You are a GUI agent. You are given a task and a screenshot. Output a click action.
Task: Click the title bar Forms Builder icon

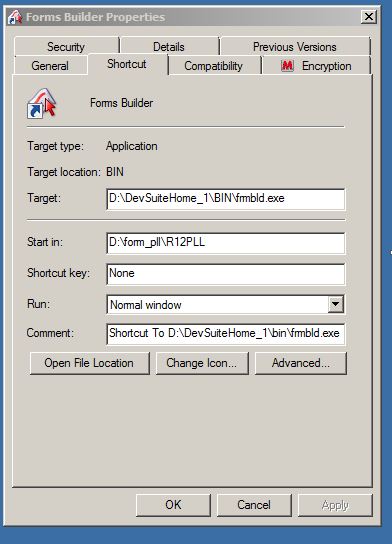(x=15, y=17)
